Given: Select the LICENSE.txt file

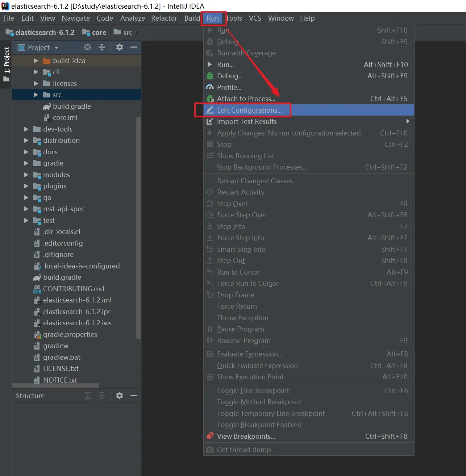Looking at the screenshot, I should click(x=61, y=368).
